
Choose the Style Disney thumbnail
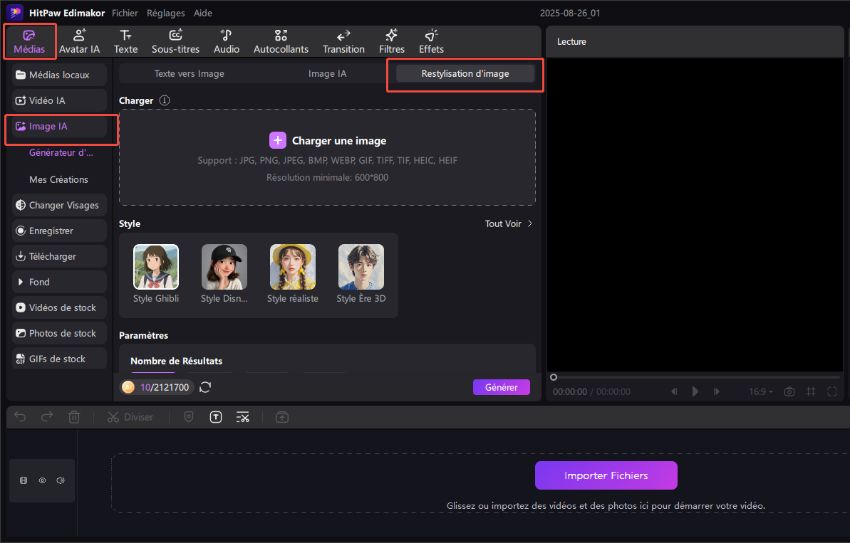coord(224,267)
